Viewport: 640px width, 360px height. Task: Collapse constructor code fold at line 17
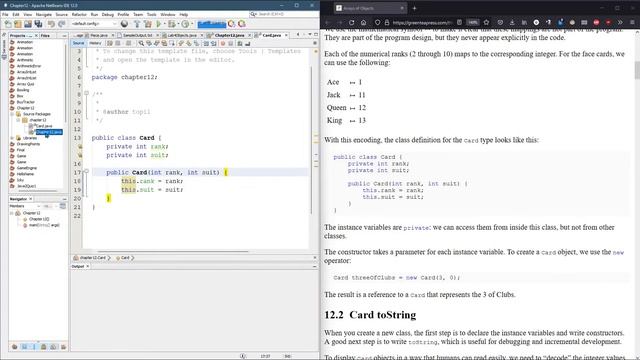87,171
